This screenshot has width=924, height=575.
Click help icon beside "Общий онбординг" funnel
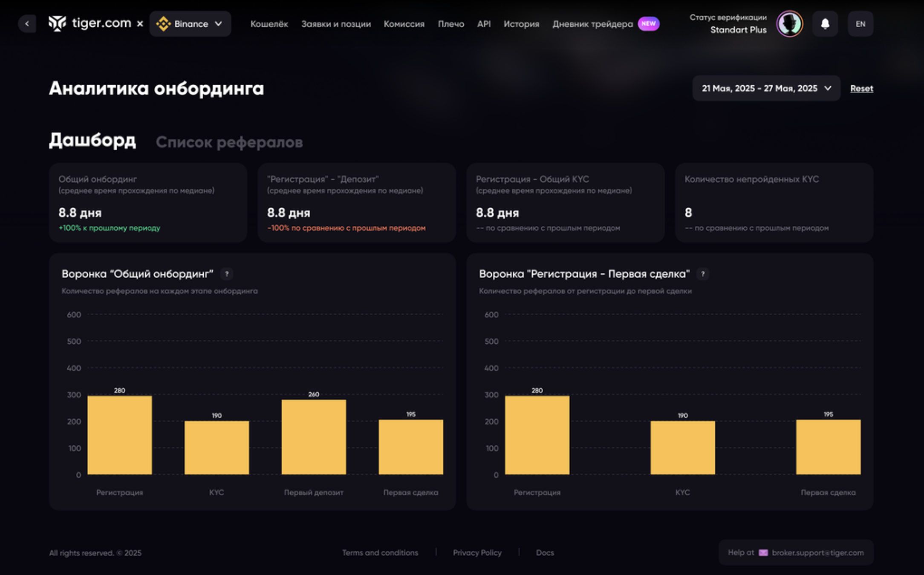[227, 274]
